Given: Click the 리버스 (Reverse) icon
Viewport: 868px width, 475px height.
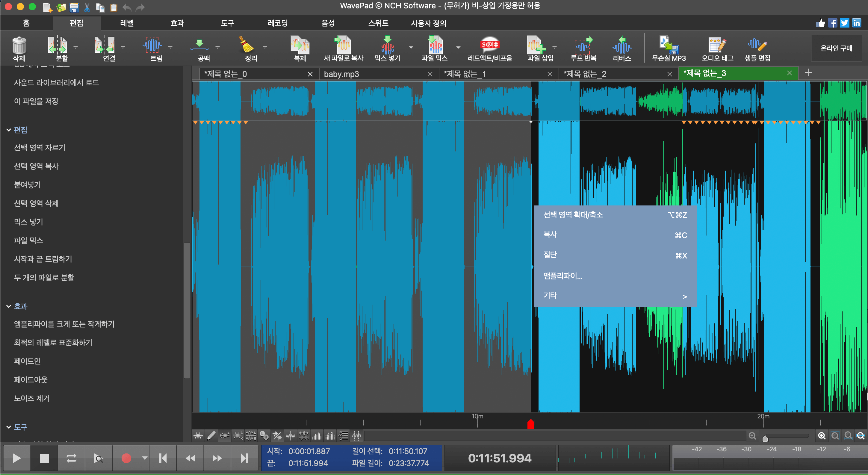Looking at the screenshot, I should pos(622,46).
